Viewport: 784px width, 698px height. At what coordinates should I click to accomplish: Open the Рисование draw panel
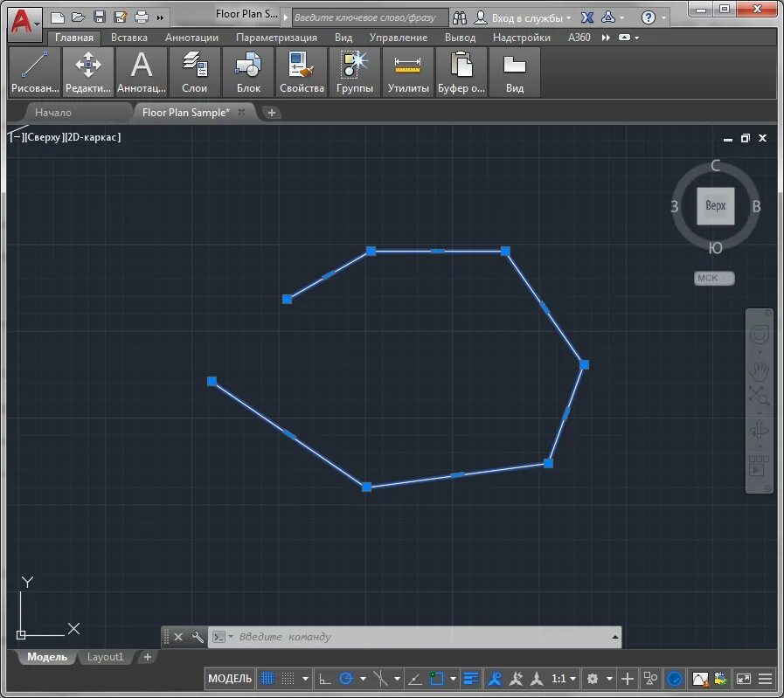click(x=34, y=72)
